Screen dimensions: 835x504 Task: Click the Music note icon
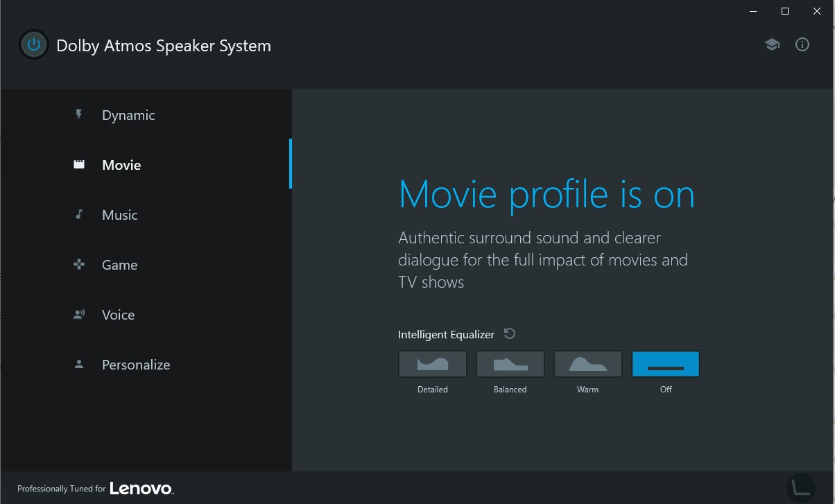tap(79, 214)
